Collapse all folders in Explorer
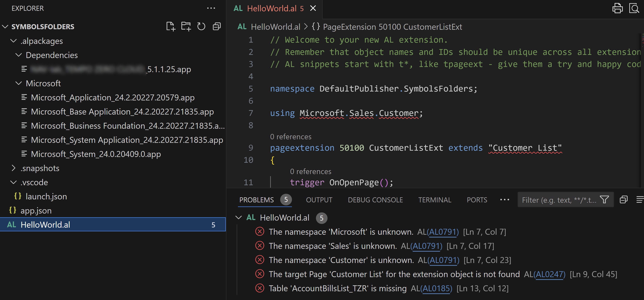 (217, 26)
